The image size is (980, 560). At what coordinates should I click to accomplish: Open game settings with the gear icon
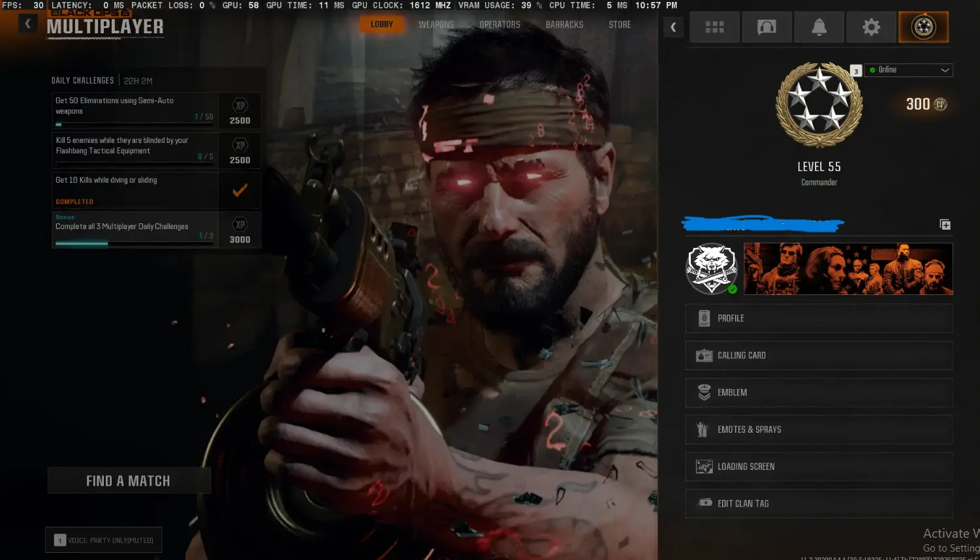tap(871, 26)
